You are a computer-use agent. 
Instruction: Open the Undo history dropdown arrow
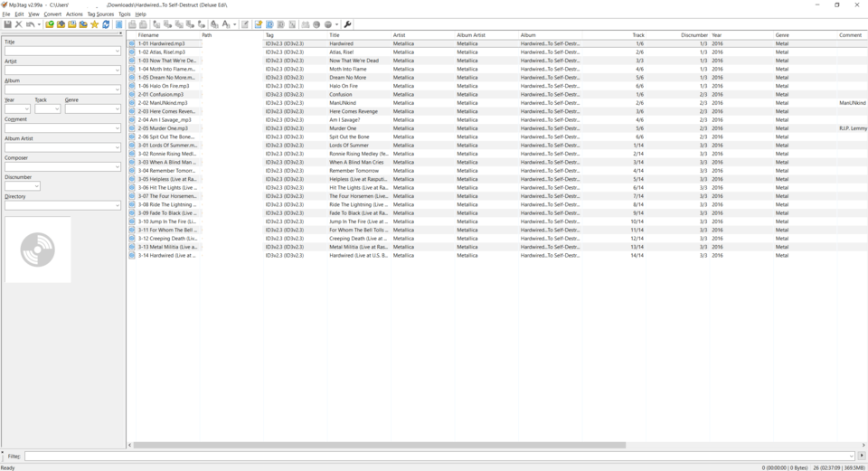pos(39,24)
